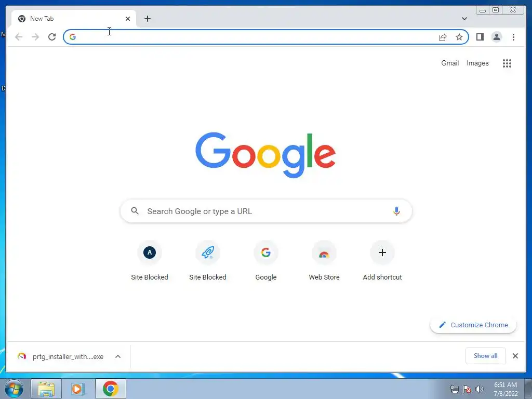Open the profile avatar menu
The image size is (532, 399).
coord(496,37)
